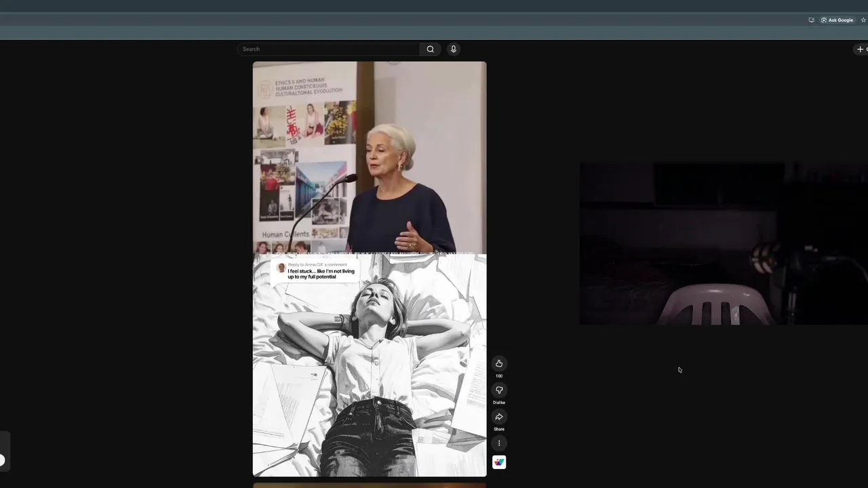This screenshot has height=488, width=868.
Task: Click the Shorts video player
Action: point(370,269)
